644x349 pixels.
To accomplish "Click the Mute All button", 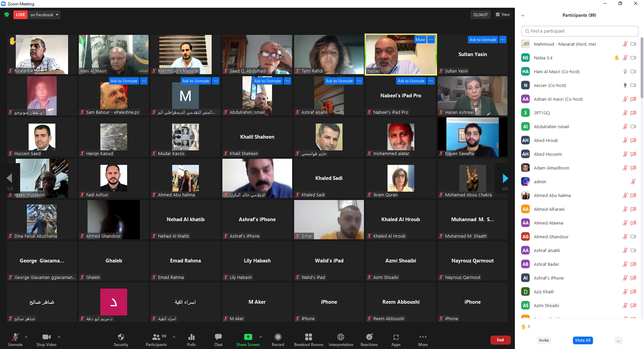I will coord(583,340).
